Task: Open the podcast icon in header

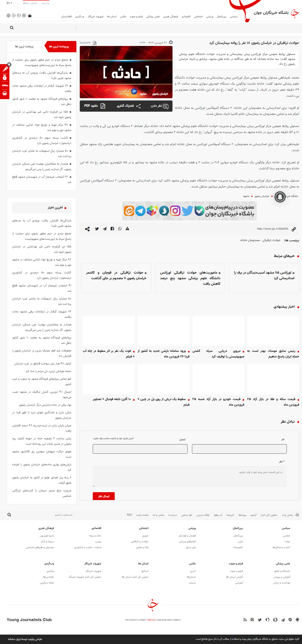Action: (x=9, y=15)
